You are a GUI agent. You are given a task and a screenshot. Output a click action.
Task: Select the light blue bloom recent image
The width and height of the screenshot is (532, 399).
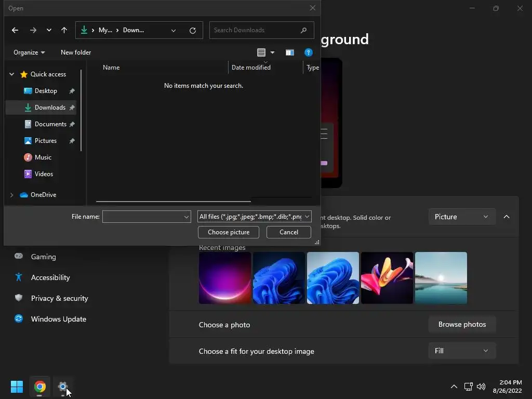[x=333, y=278]
